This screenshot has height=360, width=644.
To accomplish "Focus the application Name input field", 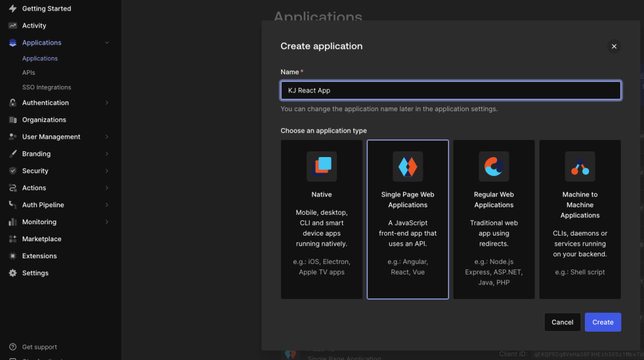I will [450, 90].
